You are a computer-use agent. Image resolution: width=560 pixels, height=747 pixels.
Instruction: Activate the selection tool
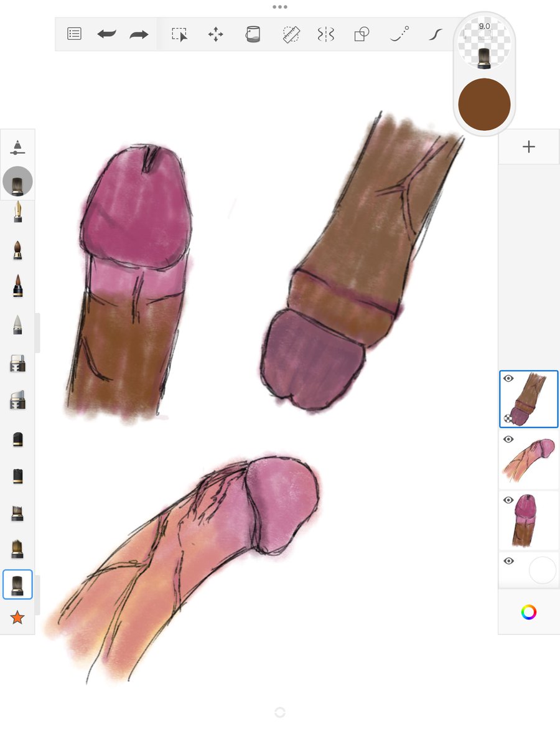(180, 34)
